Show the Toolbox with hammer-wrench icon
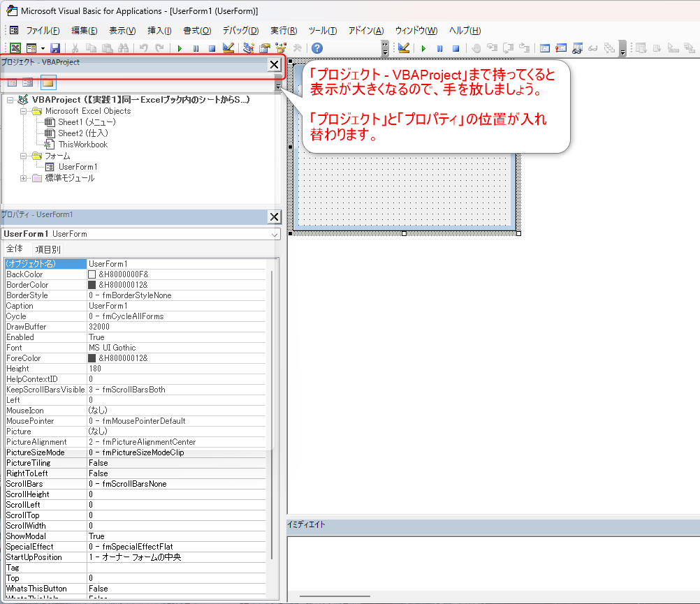The width and height of the screenshot is (700, 604). (297, 48)
